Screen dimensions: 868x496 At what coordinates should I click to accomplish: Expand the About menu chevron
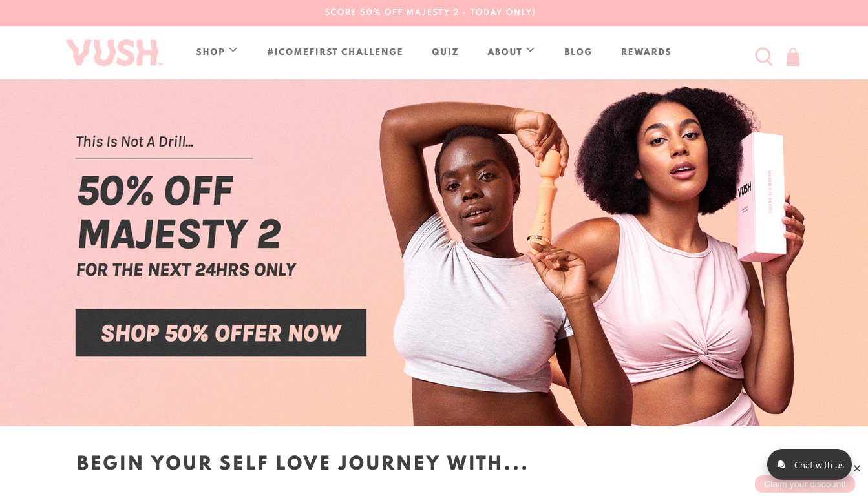click(x=531, y=50)
